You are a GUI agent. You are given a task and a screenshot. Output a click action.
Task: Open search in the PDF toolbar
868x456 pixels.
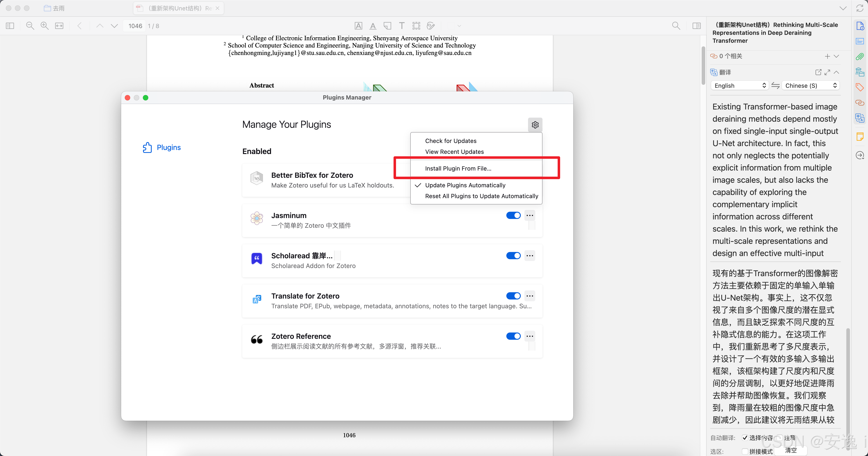click(676, 26)
